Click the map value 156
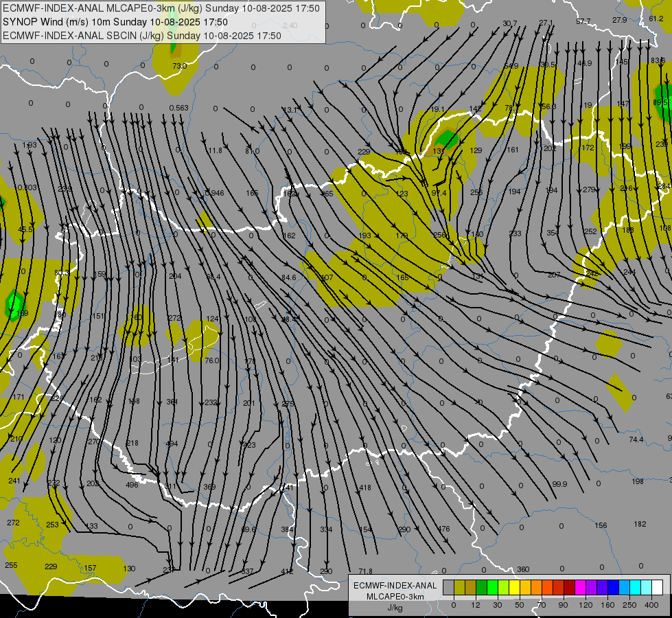Viewport: 672px width, 618px height. click(601, 525)
